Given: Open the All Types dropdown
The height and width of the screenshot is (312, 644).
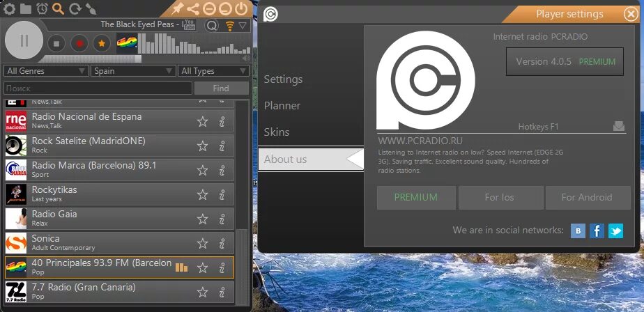Looking at the screenshot, I should tap(213, 71).
